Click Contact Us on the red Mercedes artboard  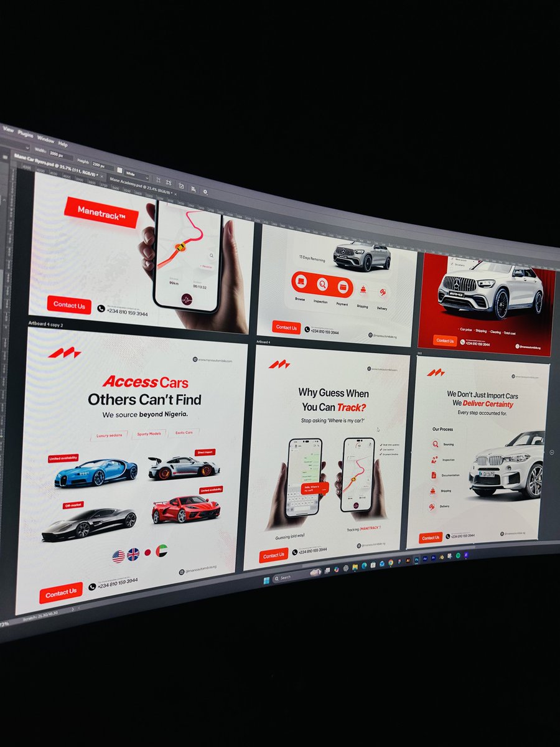coord(445,341)
